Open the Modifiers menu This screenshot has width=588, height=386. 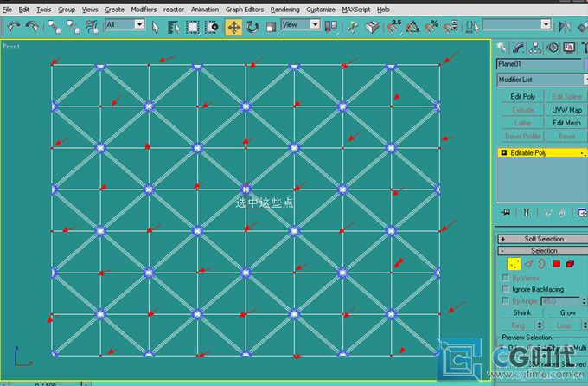coord(144,10)
